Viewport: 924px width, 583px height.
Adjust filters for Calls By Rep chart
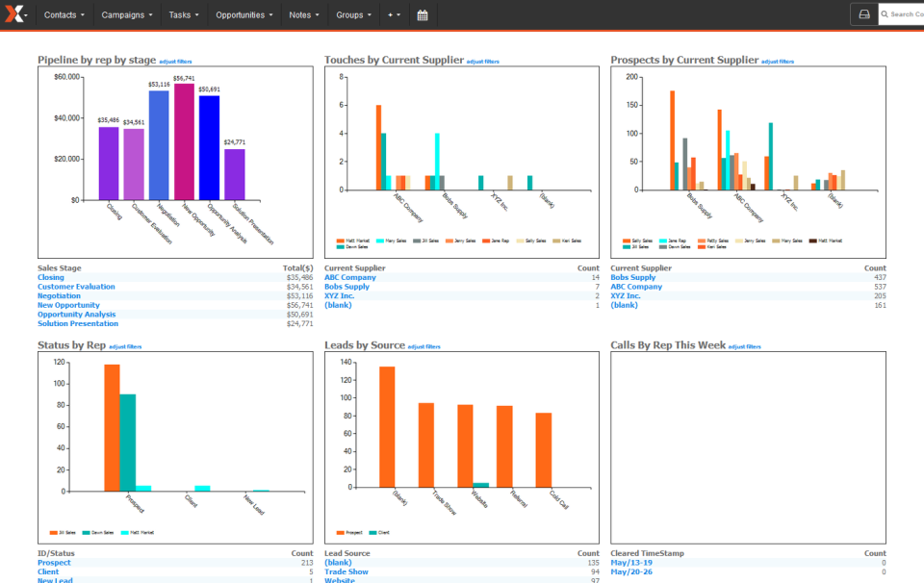click(745, 347)
